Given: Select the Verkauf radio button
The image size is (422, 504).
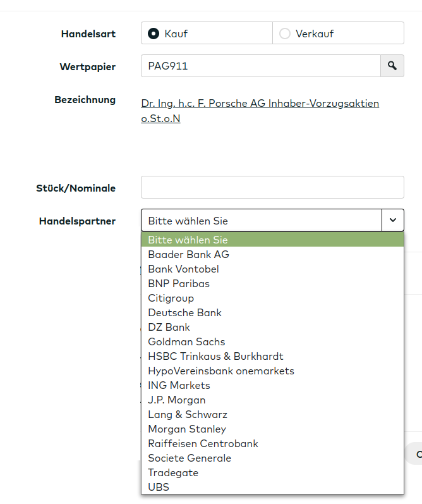Looking at the screenshot, I should (285, 34).
